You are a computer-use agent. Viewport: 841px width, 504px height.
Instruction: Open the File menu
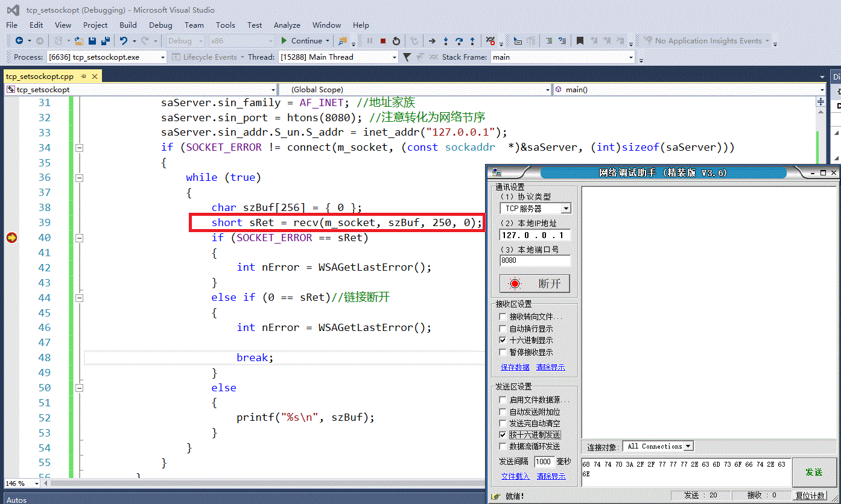tap(12, 25)
